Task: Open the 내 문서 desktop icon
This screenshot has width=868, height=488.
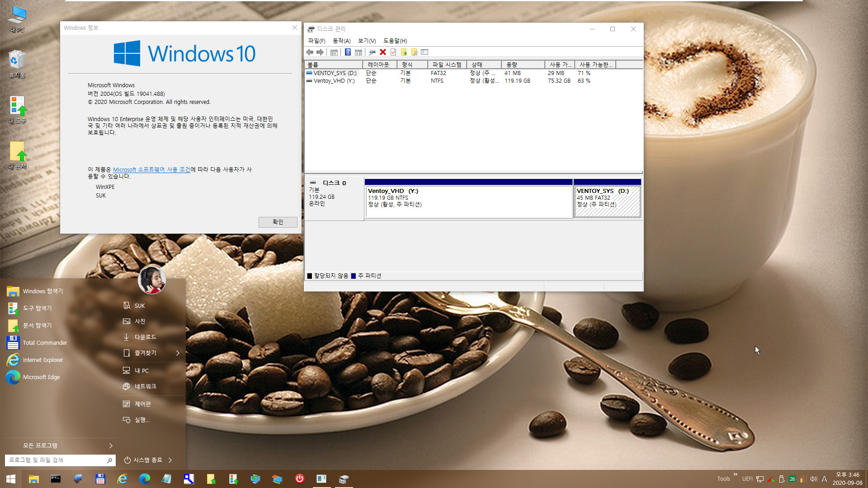Action: [17, 155]
